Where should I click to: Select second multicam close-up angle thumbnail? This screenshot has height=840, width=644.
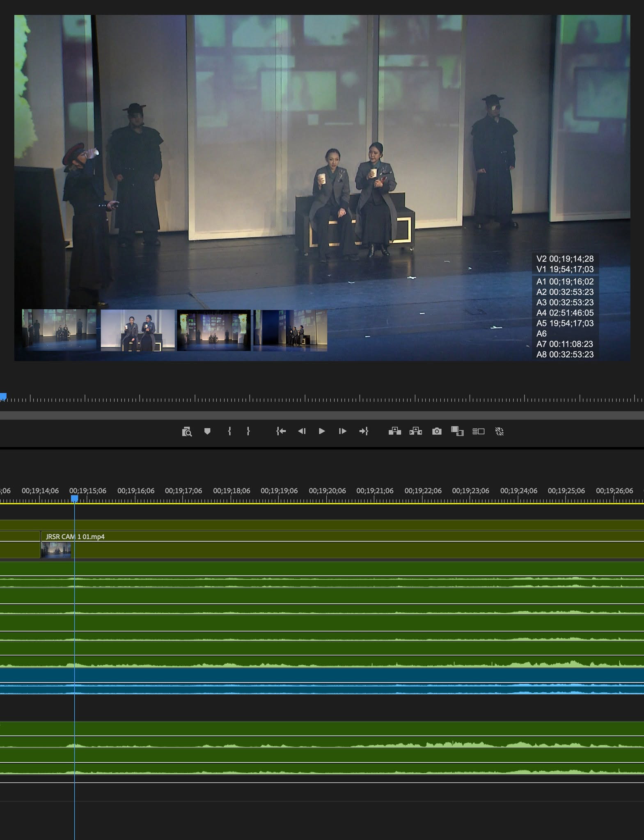[138, 330]
